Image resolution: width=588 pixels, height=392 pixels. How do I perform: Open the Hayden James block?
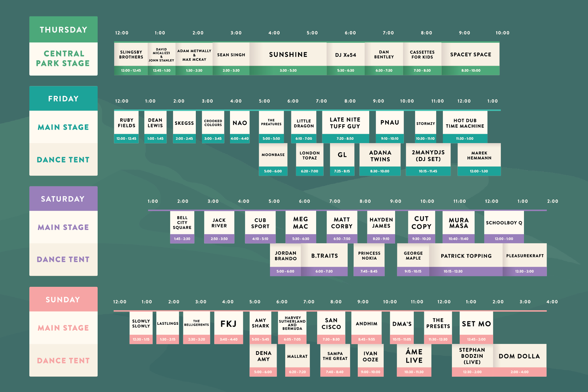pyautogui.click(x=381, y=227)
